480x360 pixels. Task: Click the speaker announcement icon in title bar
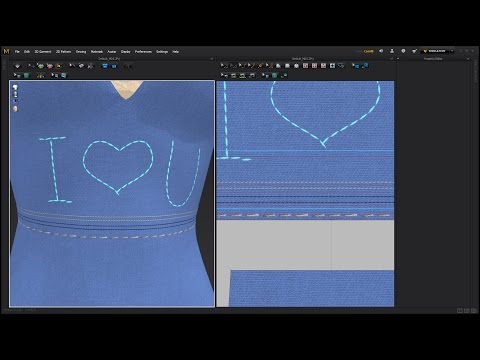pos(381,51)
